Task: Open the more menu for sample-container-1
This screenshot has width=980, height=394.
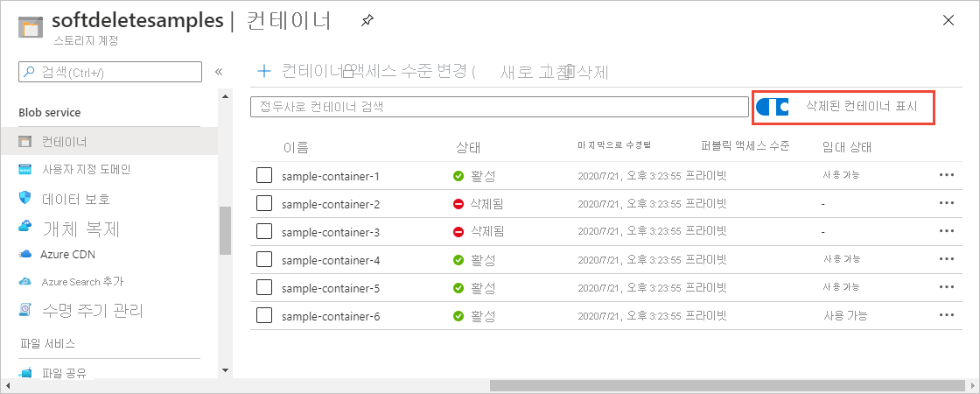Action: 947,175
